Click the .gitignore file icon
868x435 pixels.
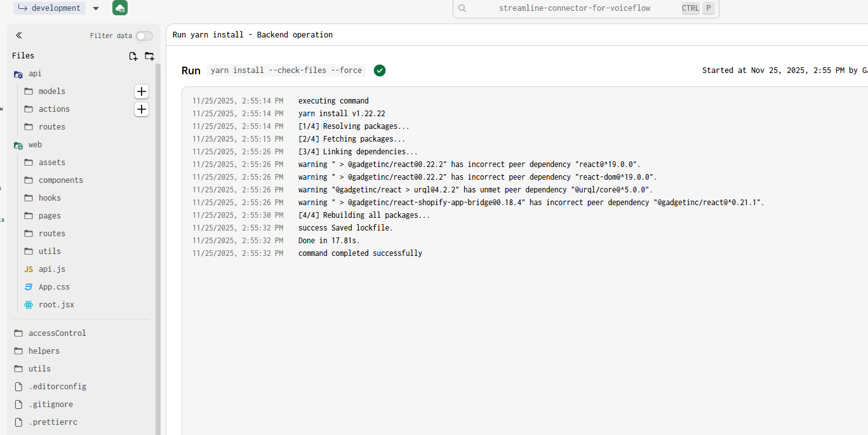coord(18,405)
